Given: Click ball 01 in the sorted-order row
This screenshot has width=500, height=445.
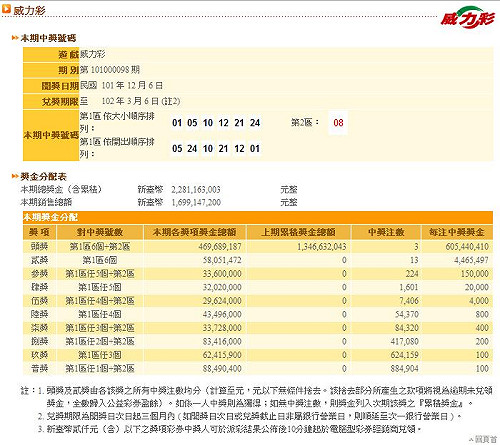Looking at the screenshot, I should pyautogui.click(x=177, y=123).
